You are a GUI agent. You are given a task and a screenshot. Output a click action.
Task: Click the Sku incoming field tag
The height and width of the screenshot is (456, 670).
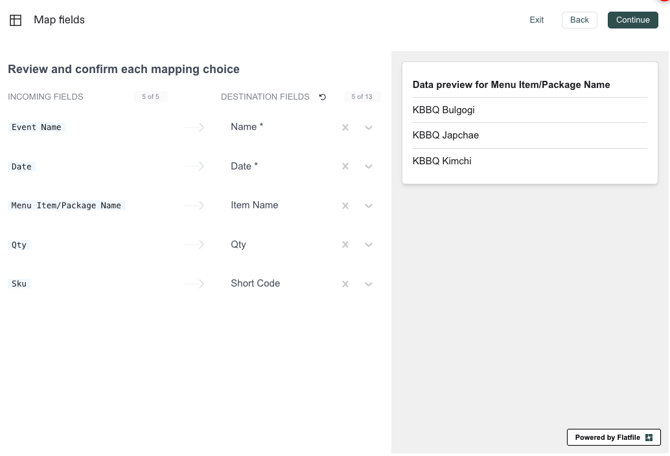point(19,284)
